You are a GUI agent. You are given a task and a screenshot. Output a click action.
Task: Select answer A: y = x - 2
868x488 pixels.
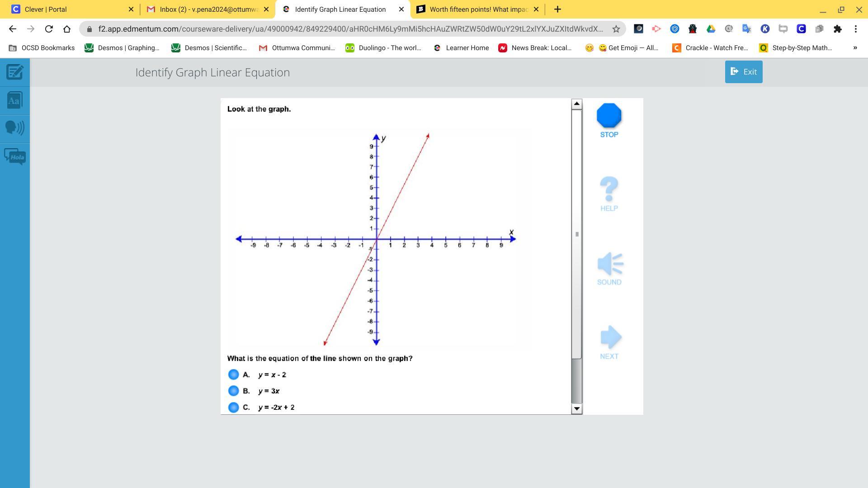click(233, 375)
